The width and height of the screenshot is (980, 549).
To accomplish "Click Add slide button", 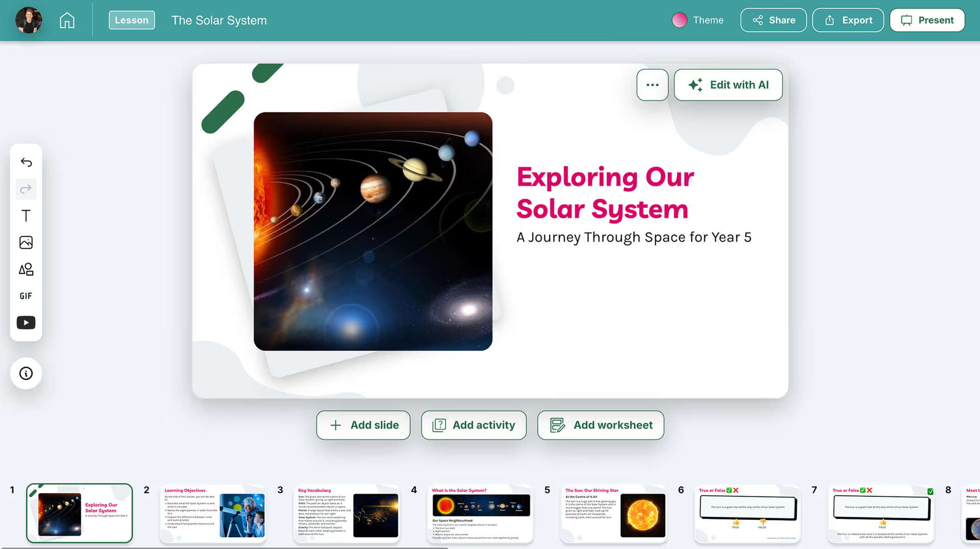I will (363, 425).
